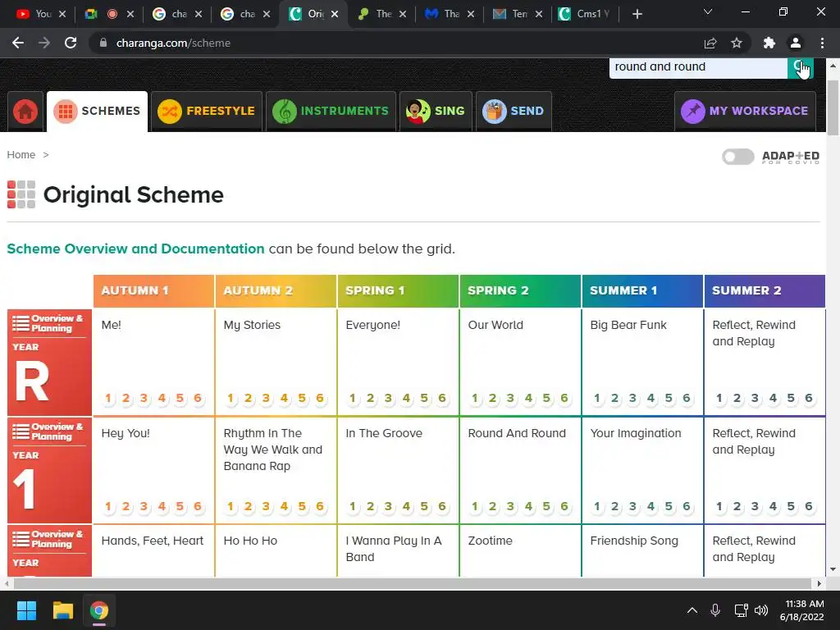Viewport: 840px width, 630px height.
Task: Open Windows Start menu
Action: tap(26, 610)
